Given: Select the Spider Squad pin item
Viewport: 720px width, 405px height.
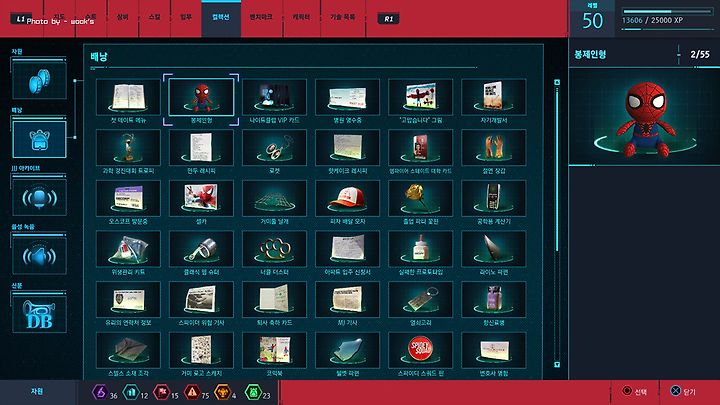Looking at the screenshot, I should coord(421,350).
